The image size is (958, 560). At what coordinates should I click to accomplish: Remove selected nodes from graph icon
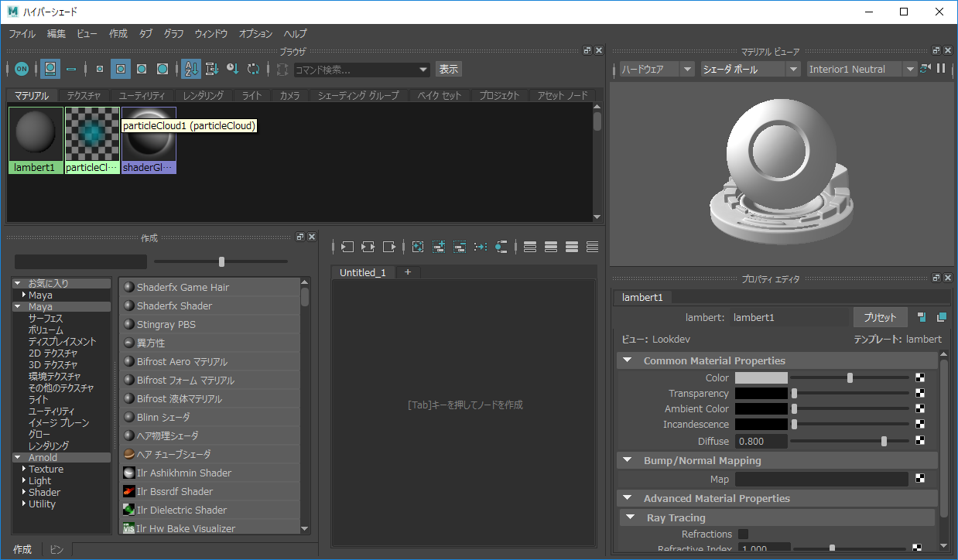coord(460,247)
